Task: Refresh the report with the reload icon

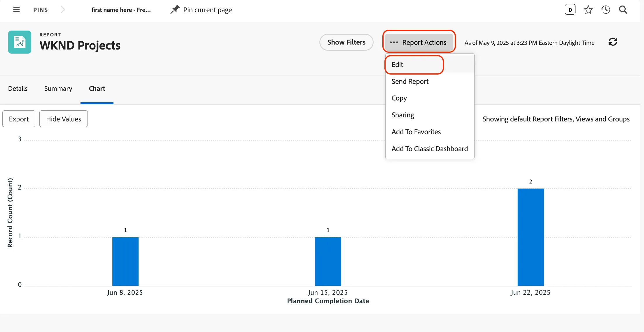Action: click(612, 42)
